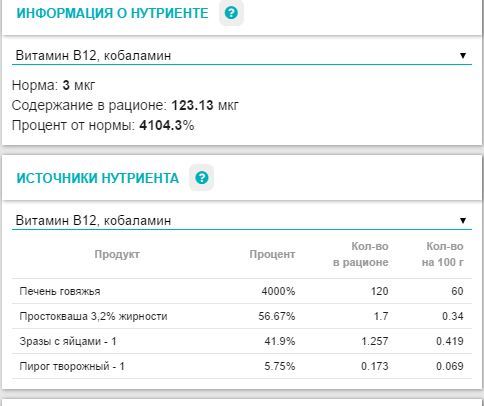Click the Кол-во на 100 г header

[x=442, y=254]
